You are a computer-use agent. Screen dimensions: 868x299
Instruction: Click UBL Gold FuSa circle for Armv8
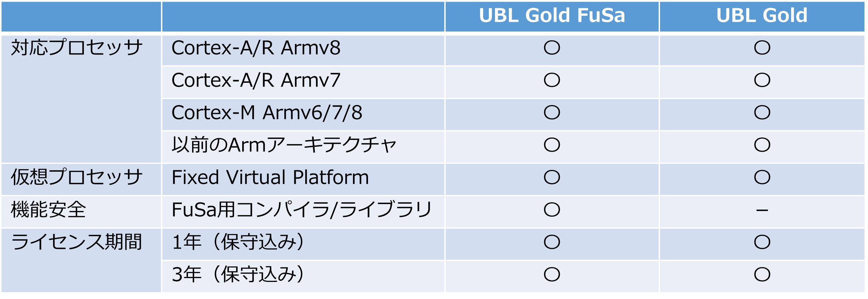pyautogui.click(x=552, y=47)
